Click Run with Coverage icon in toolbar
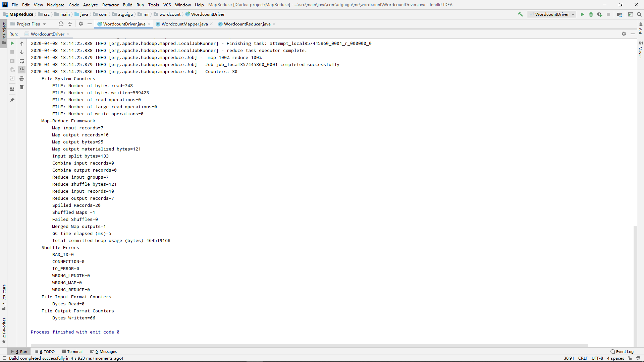Image resolution: width=644 pixels, height=362 pixels. [x=599, y=14]
